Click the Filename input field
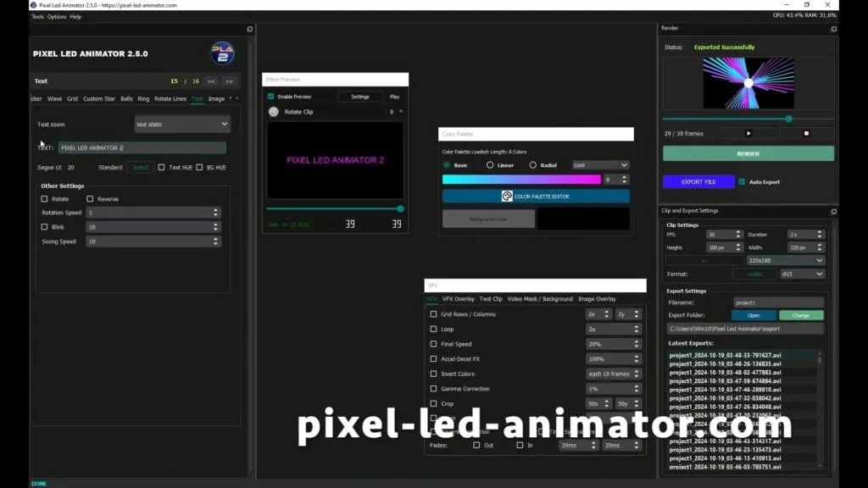The height and width of the screenshot is (488, 868). (x=778, y=302)
